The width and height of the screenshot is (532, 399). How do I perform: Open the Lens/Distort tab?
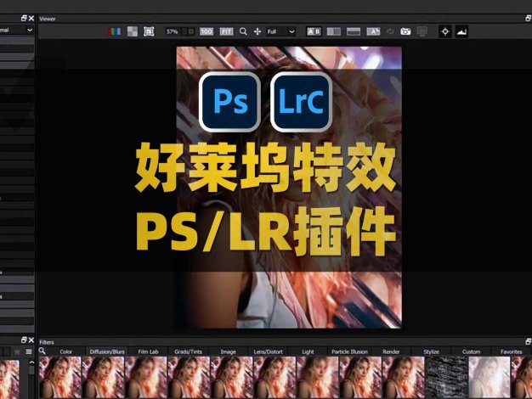tap(268, 351)
